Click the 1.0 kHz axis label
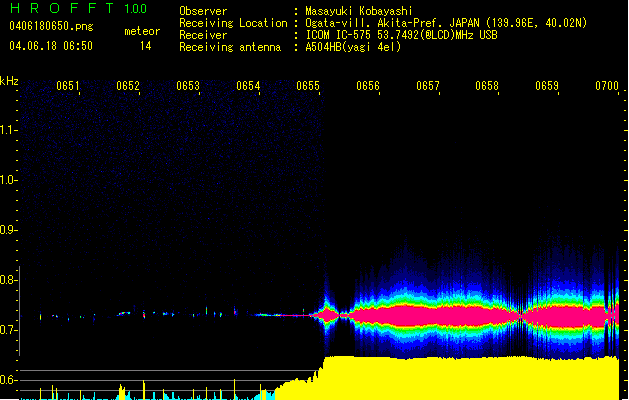Image resolution: width=629 pixels, height=400 pixels. [x=9, y=180]
